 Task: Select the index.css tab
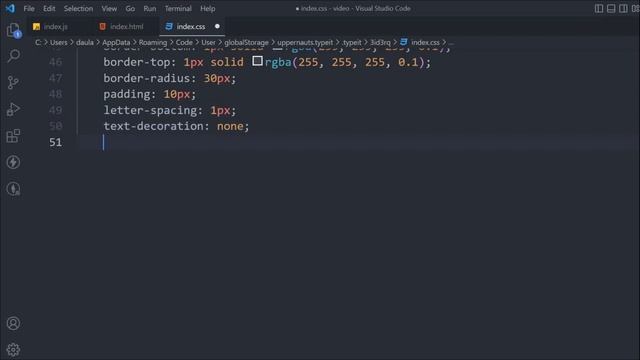191,27
